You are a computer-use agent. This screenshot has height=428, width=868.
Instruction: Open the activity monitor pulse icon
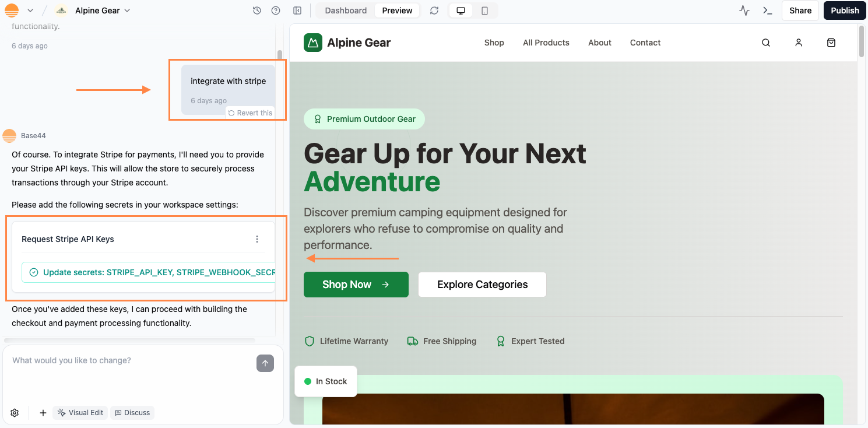(x=744, y=10)
